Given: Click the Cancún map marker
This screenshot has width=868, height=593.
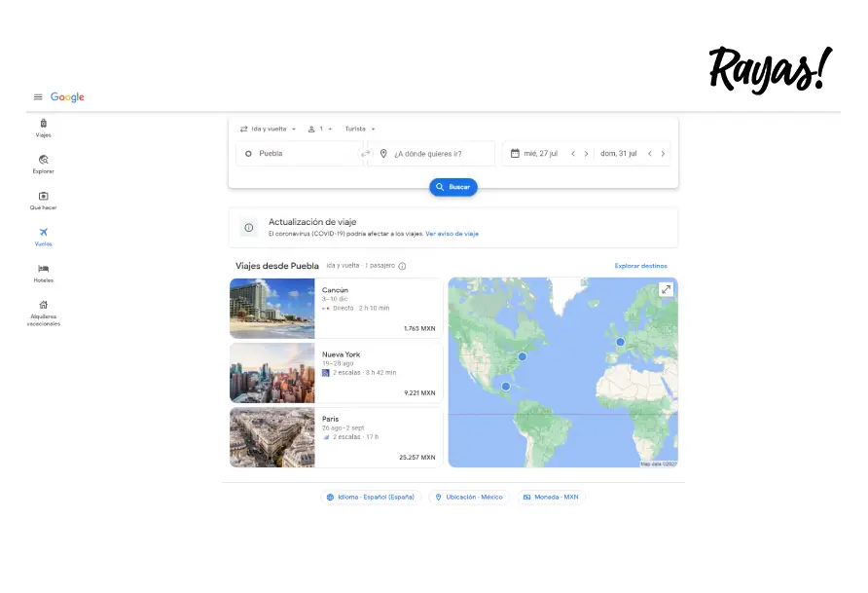Looking at the screenshot, I should coord(505,387).
